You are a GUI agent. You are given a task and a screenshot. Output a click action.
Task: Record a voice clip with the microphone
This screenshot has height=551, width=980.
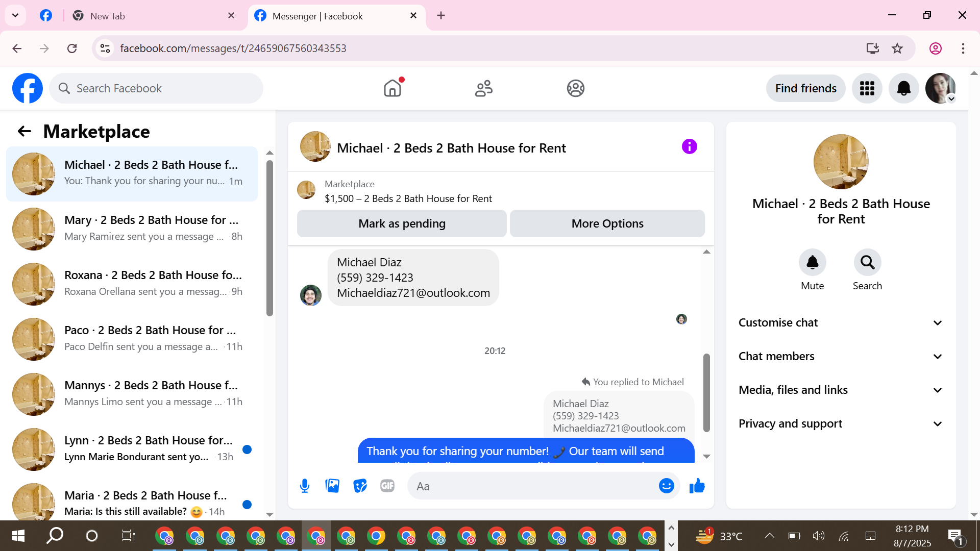tap(305, 486)
